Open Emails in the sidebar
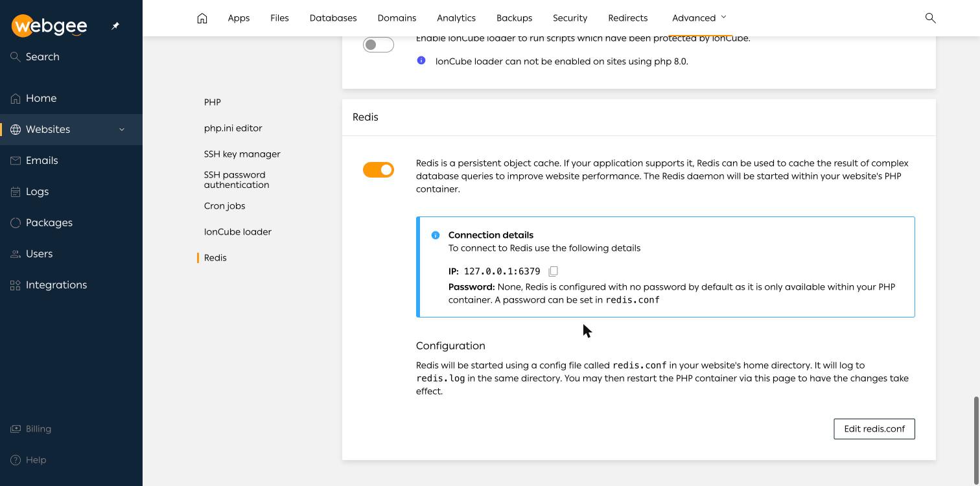The width and height of the screenshot is (980, 486). coord(71,161)
